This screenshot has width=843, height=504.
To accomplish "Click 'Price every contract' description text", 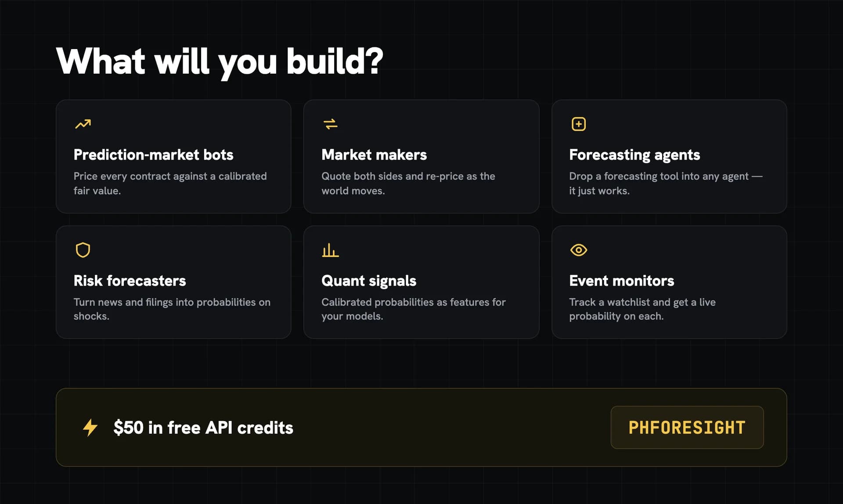I will pos(170,183).
